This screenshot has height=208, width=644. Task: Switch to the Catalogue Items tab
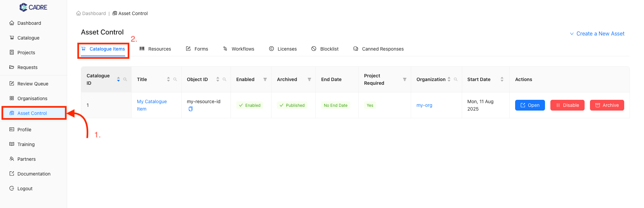[103, 49]
